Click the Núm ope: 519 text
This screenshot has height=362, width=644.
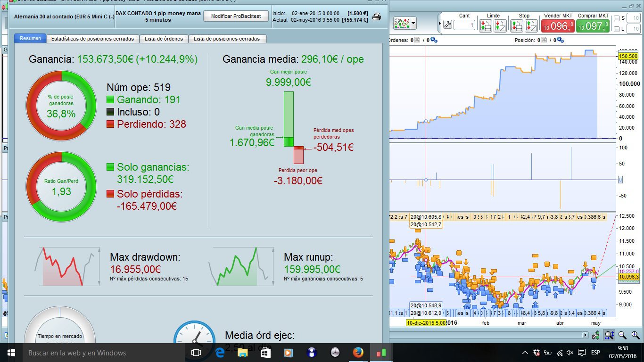tap(139, 87)
